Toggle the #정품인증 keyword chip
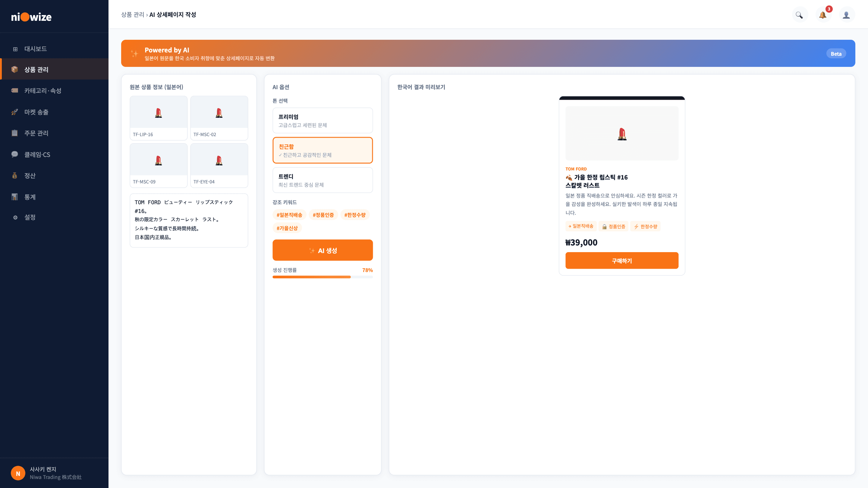This screenshot has height=488, width=868. (x=323, y=215)
